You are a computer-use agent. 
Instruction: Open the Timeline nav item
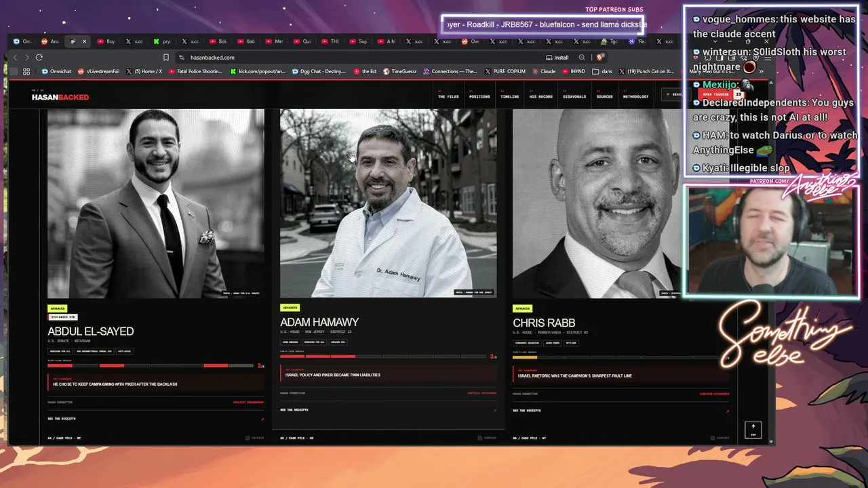pos(510,96)
